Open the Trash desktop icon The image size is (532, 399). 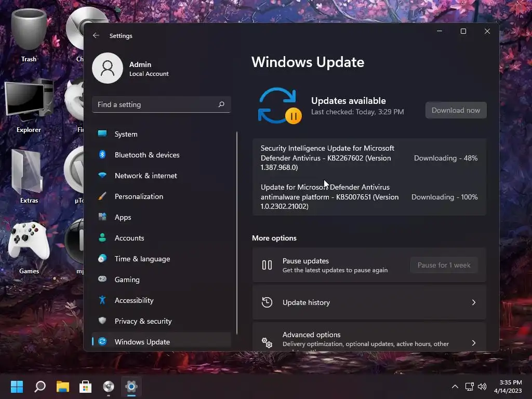(29, 36)
